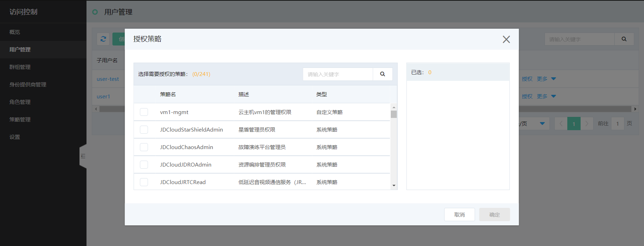This screenshot has height=246, width=644.
Task: Click the JDCloudJRTCRead policy name
Action: click(183, 182)
